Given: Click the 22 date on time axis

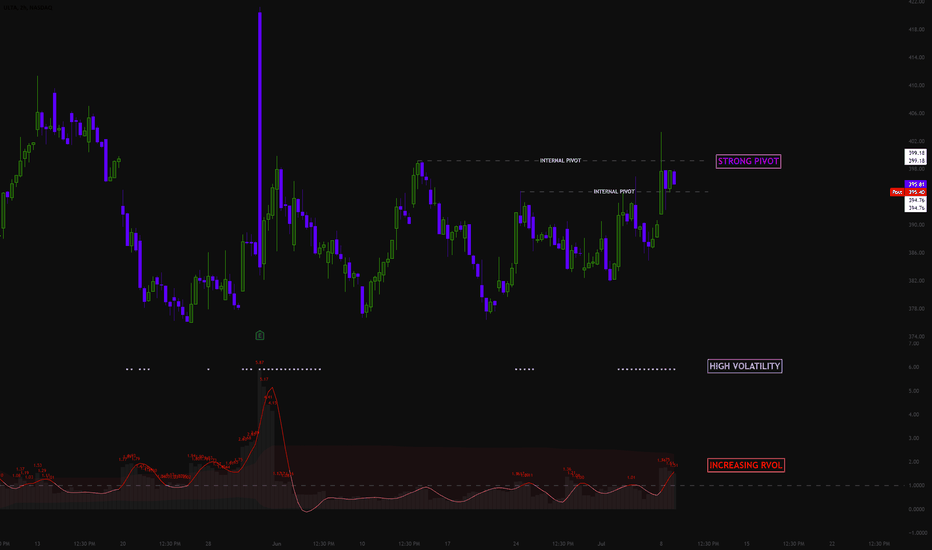Looking at the screenshot, I should pos(832,543).
